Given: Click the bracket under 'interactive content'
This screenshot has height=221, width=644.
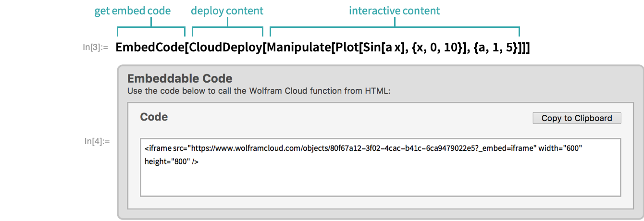Looking at the screenshot, I should click(x=395, y=28).
